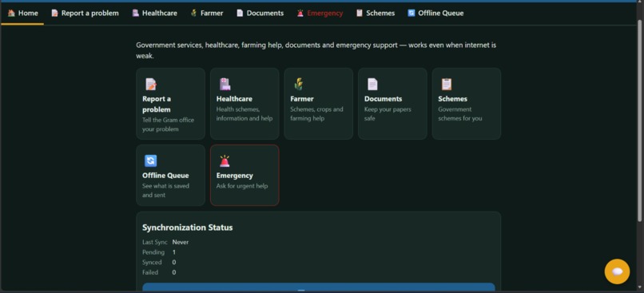Click the Synced count row
This screenshot has height=293, width=644.
click(159, 262)
